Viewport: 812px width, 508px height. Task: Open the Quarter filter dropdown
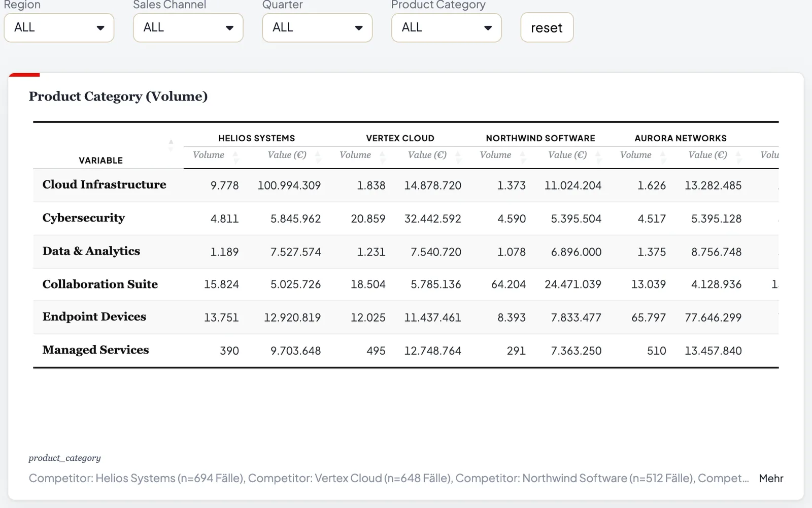pyautogui.click(x=317, y=27)
